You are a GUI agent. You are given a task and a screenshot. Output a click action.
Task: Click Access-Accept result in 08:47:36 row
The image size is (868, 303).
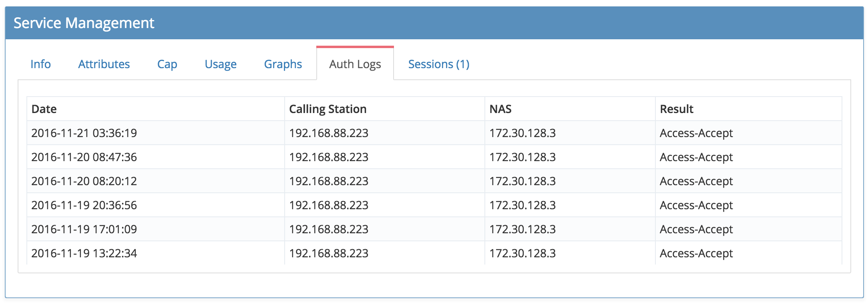point(696,157)
